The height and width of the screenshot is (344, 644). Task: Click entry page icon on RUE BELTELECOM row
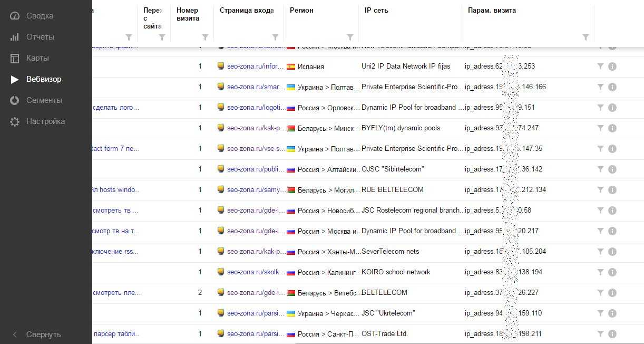click(x=221, y=190)
